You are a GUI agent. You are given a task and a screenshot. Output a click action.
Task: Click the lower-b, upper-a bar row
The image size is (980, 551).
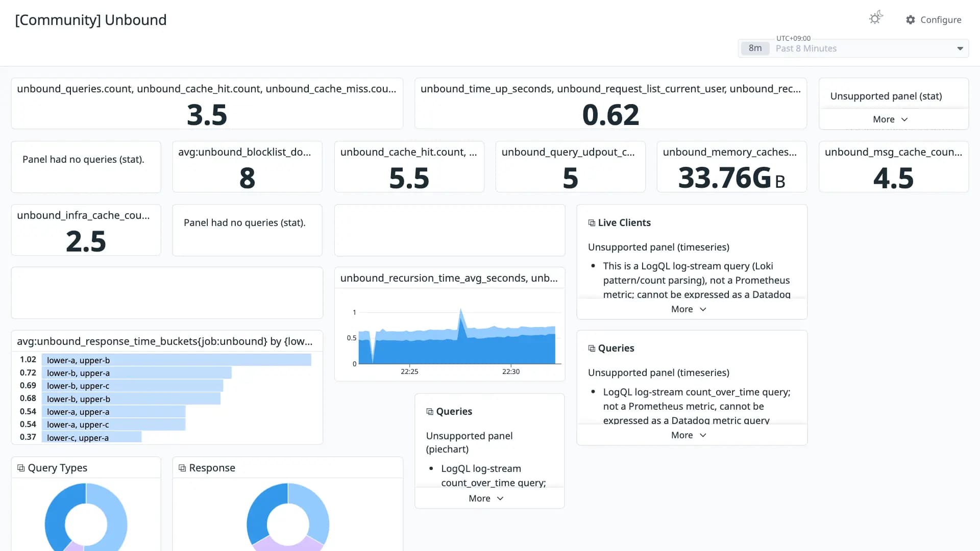point(136,373)
